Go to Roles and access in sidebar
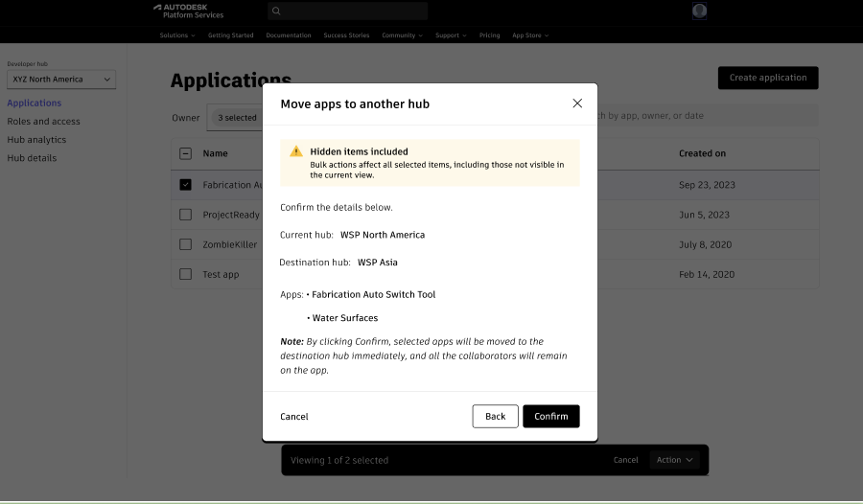Screen dimensions: 863x504 (43, 122)
